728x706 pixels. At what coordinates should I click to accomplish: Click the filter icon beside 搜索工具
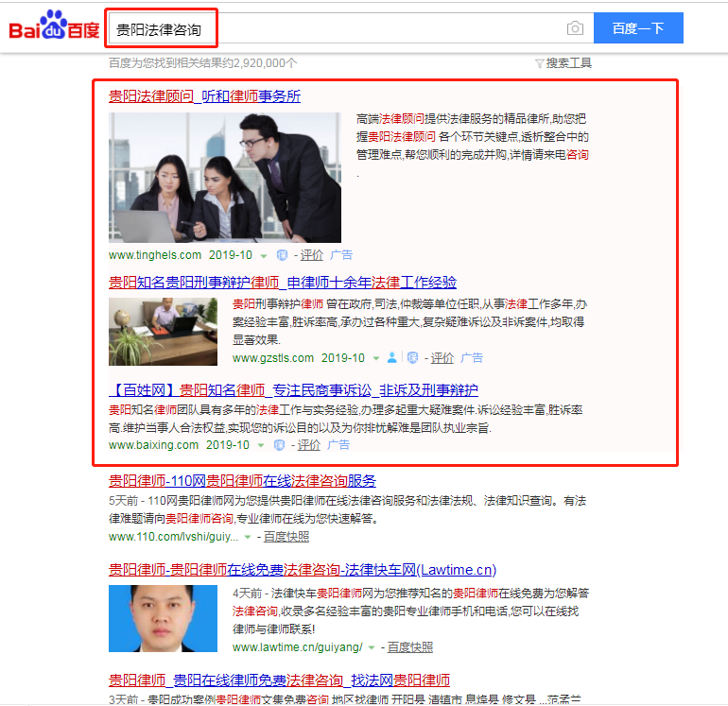click(x=539, y=63)
